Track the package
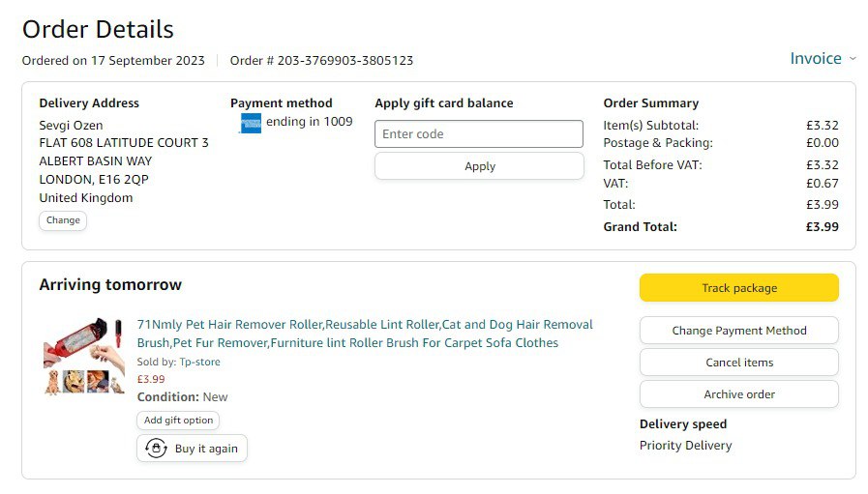The height and width of the screenshot is (494, 868). (x=738, y=288)
